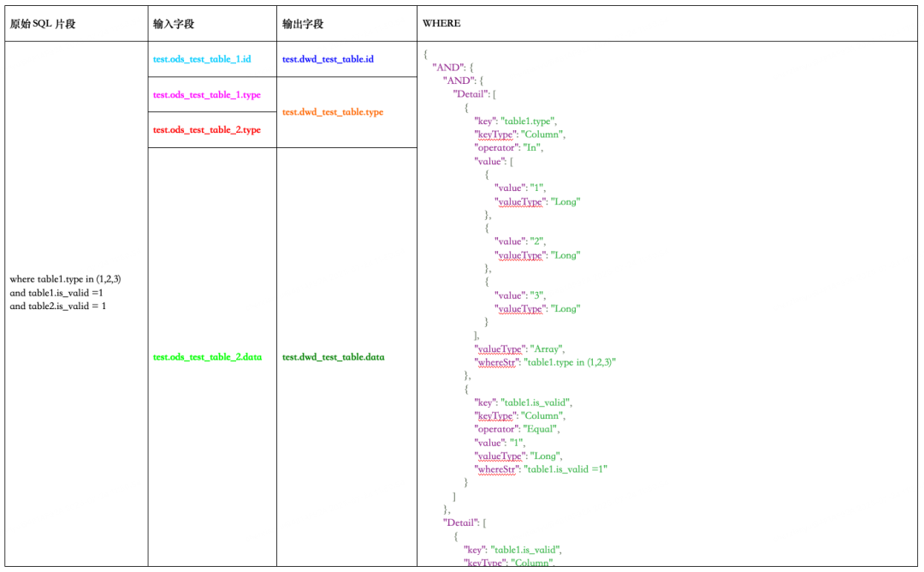Click the JSON whereStr "table1.type in (1,2,3)"
This screenshot has width=924, height=572.
tap(545, 362)
